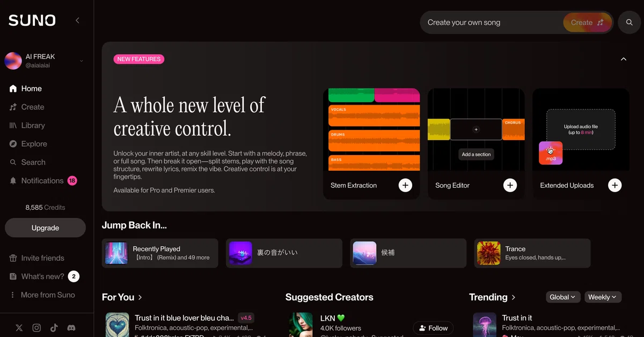The width and height of the screenshot is (644, 337).
Task: Open the Trending song Trust in it
Action: coord(517,318)
